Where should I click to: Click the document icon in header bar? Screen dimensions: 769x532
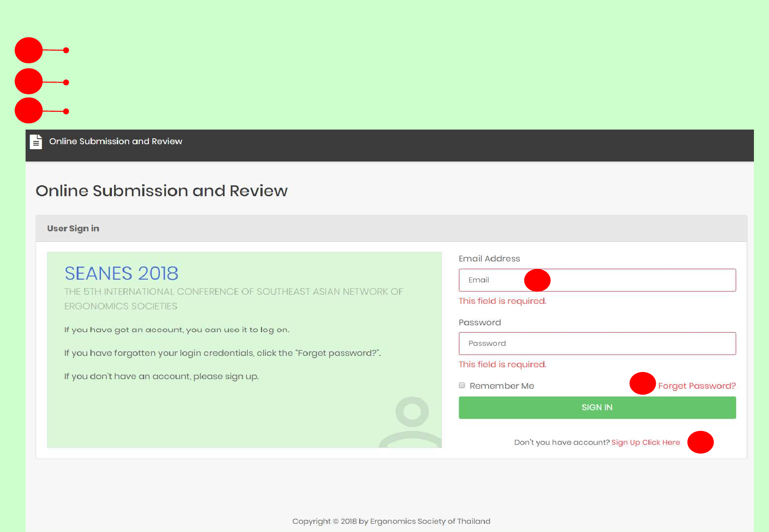coord(36,141)
